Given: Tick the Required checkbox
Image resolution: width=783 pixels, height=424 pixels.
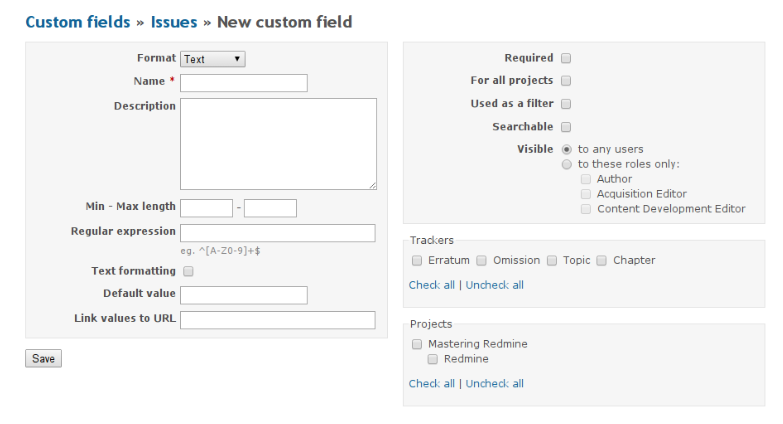Looking at the screenshot, I should (x=566, y=59).
